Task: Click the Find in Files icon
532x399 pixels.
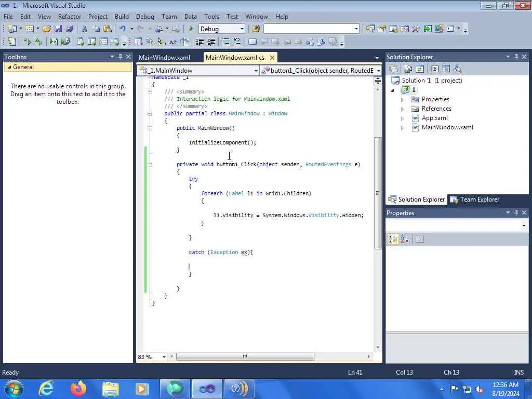Action: click(x=256, y=29)
